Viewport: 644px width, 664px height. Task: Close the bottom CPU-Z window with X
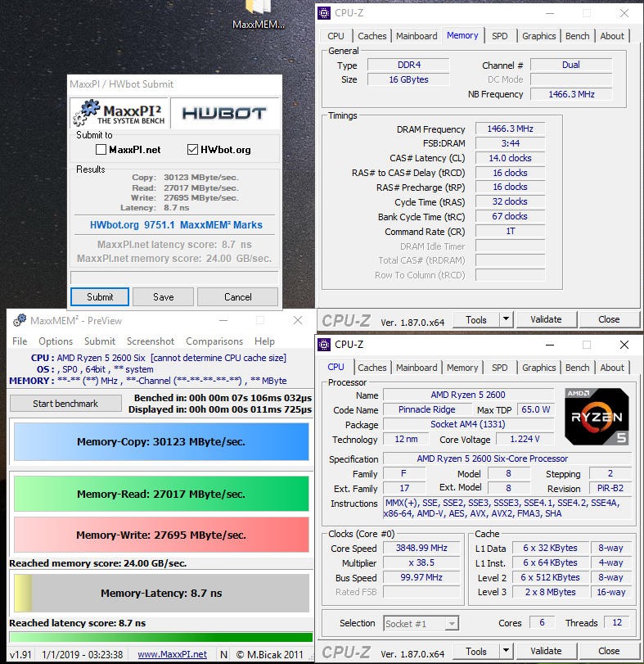pyautogui.click(x=624, y=345)
